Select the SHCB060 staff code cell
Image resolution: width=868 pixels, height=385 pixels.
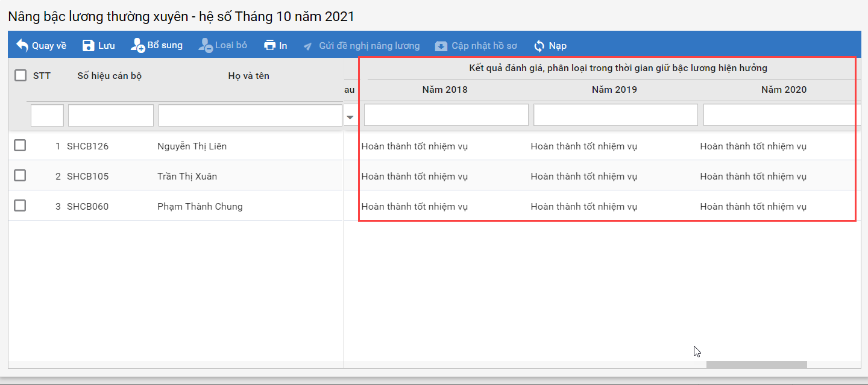(88, 206)
